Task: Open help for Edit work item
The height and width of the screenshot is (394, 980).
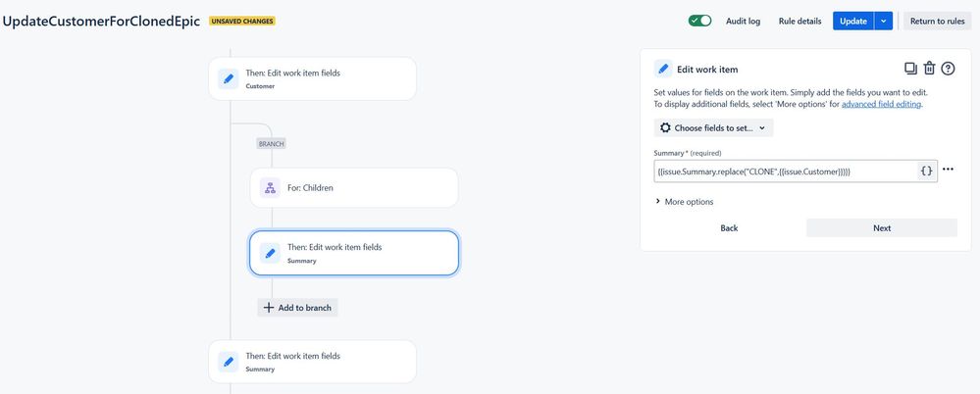Action: click(x=948, y=69)
